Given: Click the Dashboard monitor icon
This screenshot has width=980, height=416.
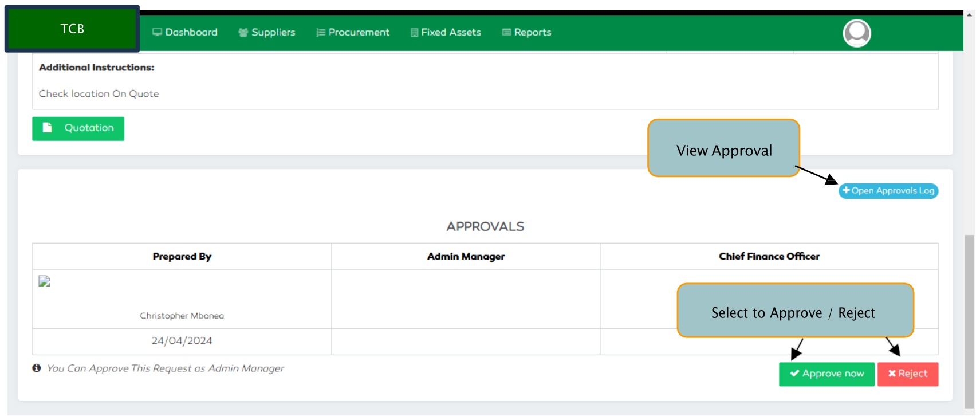Looking at the screenshot, I should [x=157, y=32].
